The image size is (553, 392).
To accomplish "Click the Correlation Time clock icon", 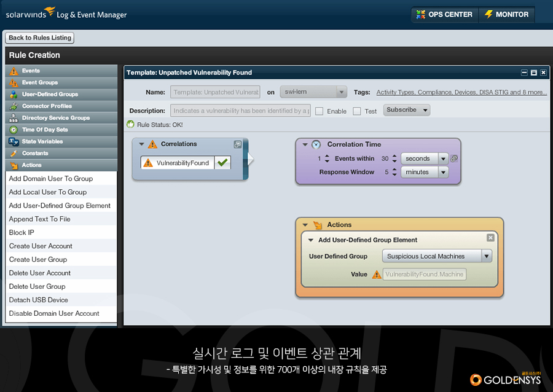I will coord(316,144).
